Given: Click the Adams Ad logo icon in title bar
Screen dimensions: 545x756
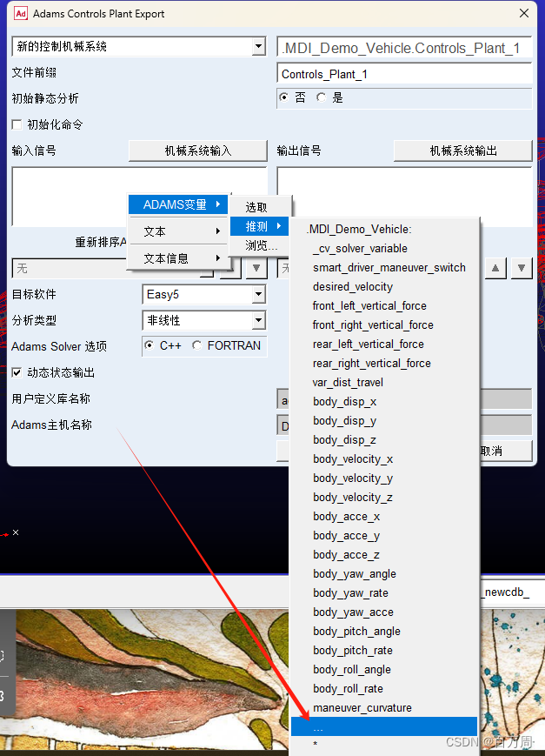Looking at the screenshot, I should 21,14.
